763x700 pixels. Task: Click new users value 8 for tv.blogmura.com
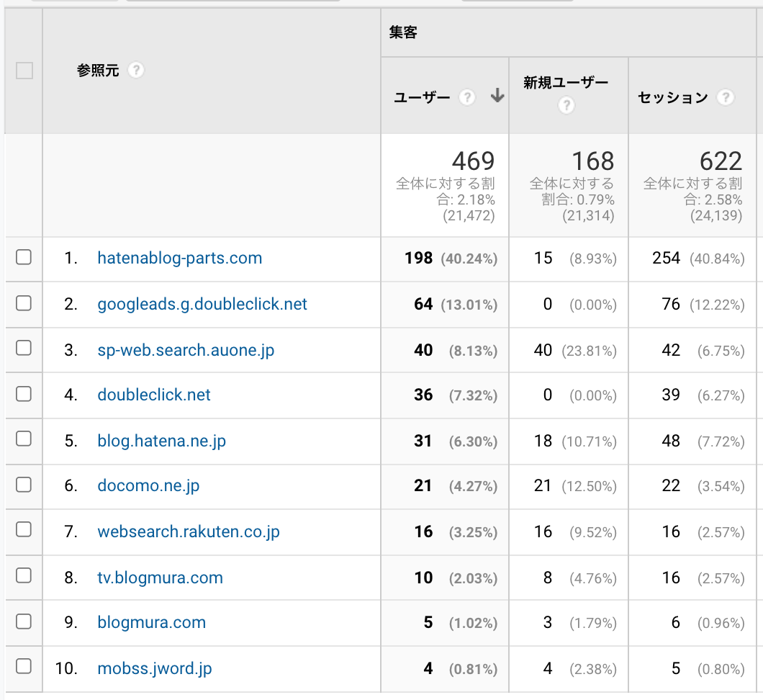coord(548,578)
